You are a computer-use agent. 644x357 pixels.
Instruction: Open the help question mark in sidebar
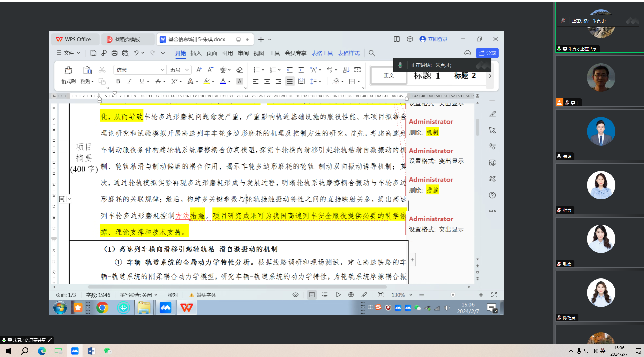coord(492,195)
